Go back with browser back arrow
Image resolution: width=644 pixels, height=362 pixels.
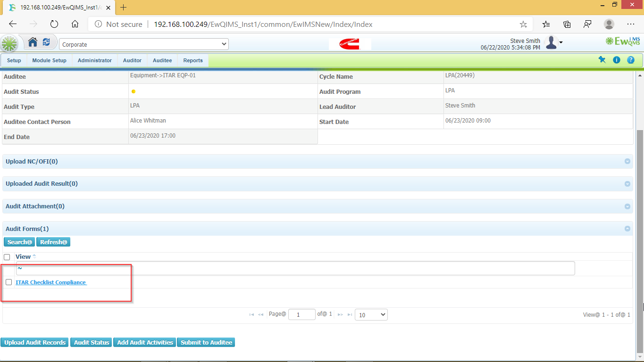click(x=13, y=24)
